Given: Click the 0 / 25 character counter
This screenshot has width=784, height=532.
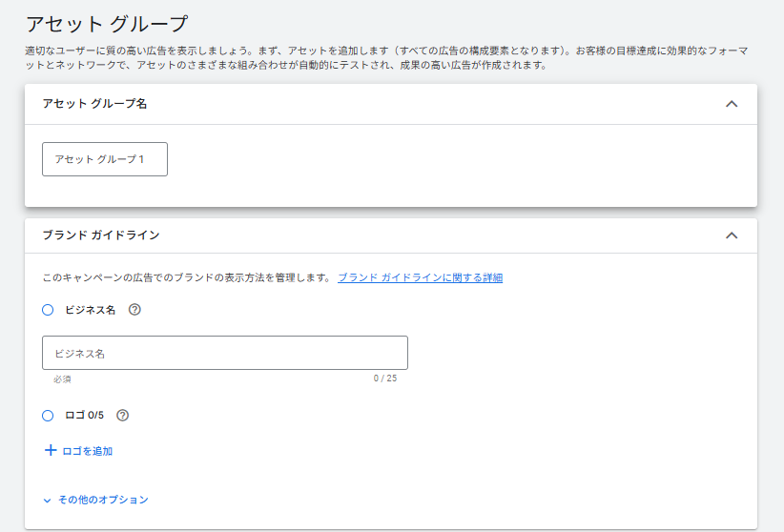Looking at the screenshot, I should pyautogui.click(x=385, y=379).
